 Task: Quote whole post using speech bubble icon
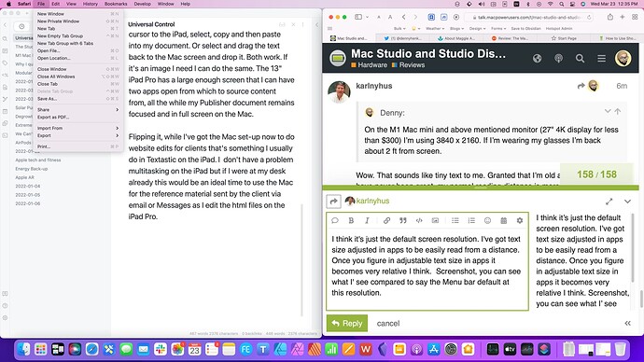(x=335, y=220)
